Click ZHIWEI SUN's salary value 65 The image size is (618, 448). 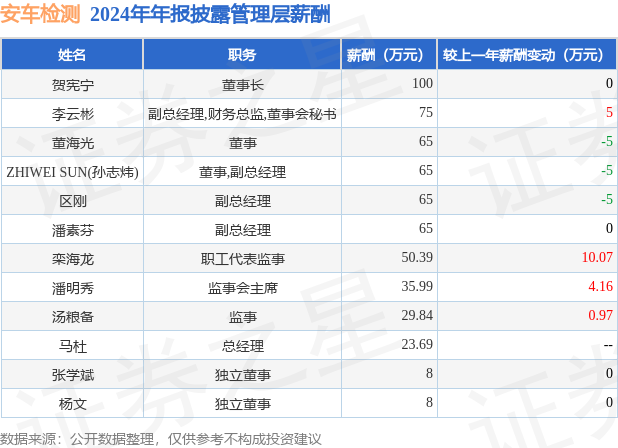point(426,171)
